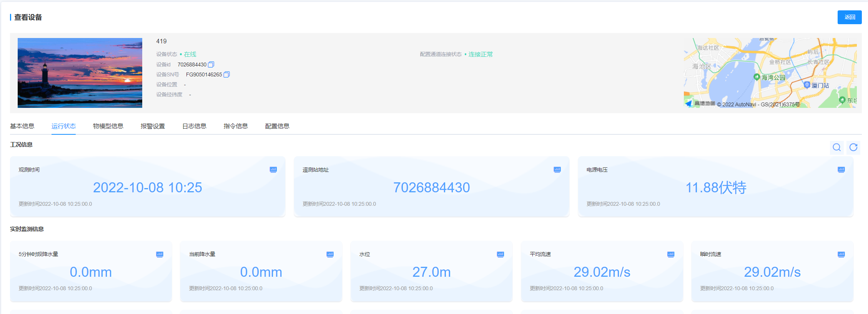Open the 日志信息 tab
Screen dimensions: 868x314
194,126
